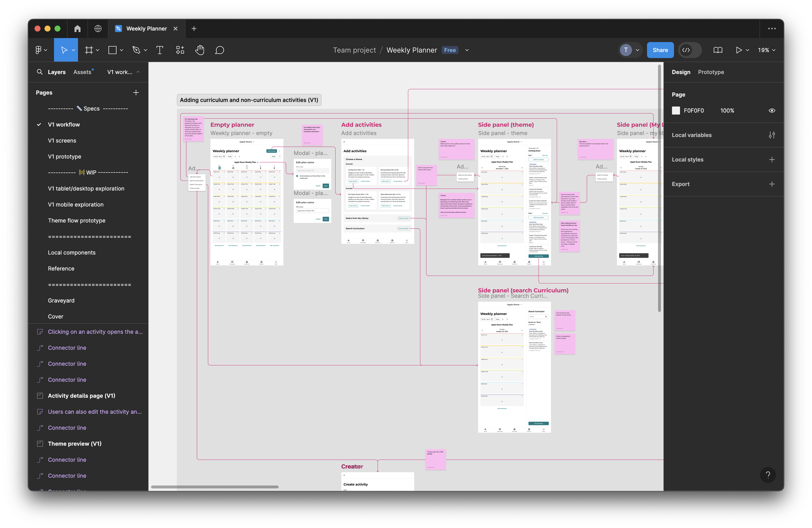Open the Theme flow prototype page

pyautogui.click(x=76, y=221)
